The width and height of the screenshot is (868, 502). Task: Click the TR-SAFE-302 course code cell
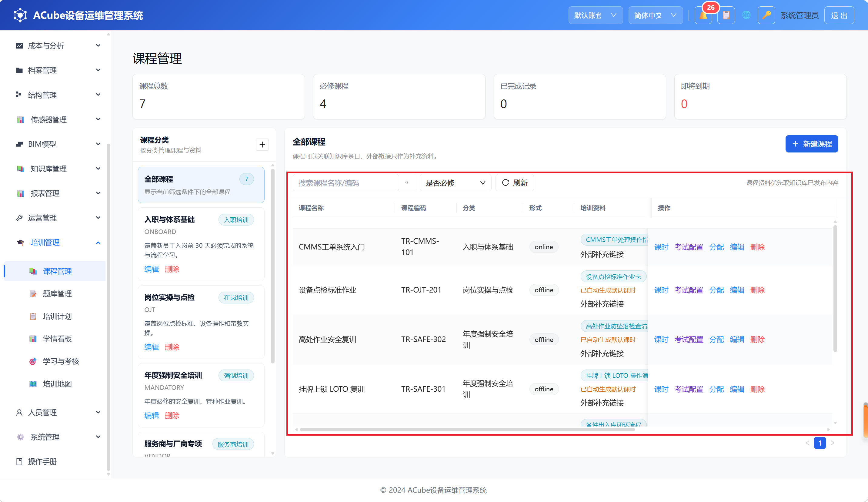[x=423, y=340]
